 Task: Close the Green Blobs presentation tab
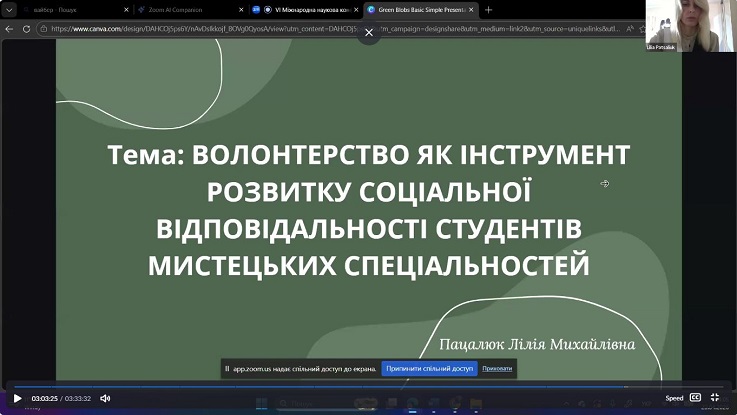[471, 9]
